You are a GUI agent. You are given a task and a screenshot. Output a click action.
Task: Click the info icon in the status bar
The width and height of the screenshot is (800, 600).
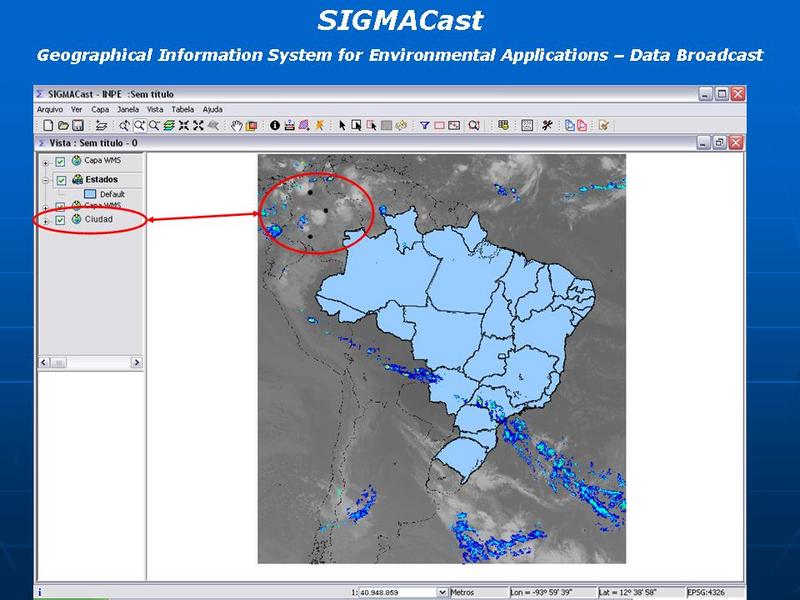tap(40, 592)
